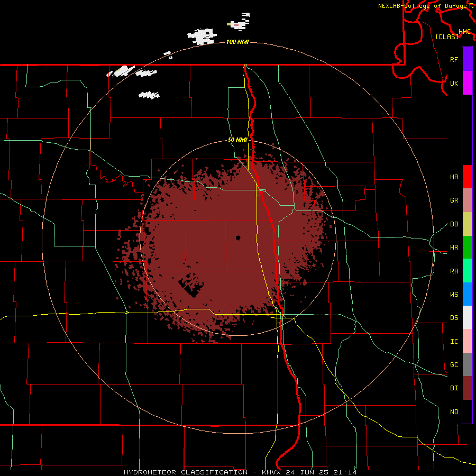Screen dimensions: 476x476
Task: Choose the WS blue legend swatch
Action: [x=467, y=294]
